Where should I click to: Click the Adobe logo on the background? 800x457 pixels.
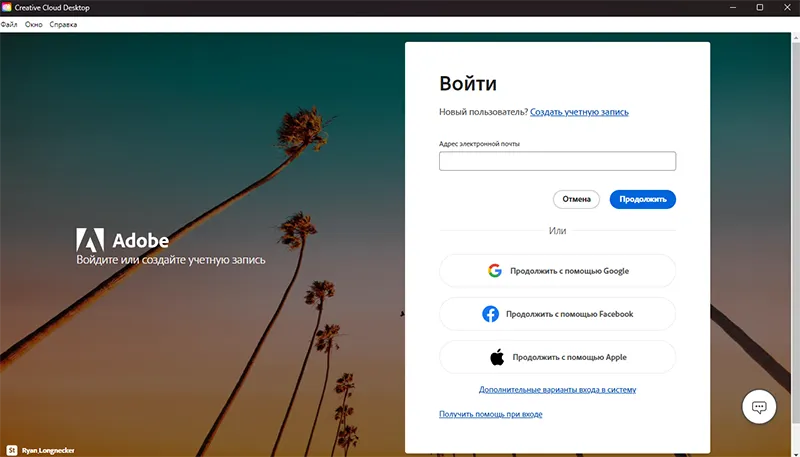(x=90, y=240)
